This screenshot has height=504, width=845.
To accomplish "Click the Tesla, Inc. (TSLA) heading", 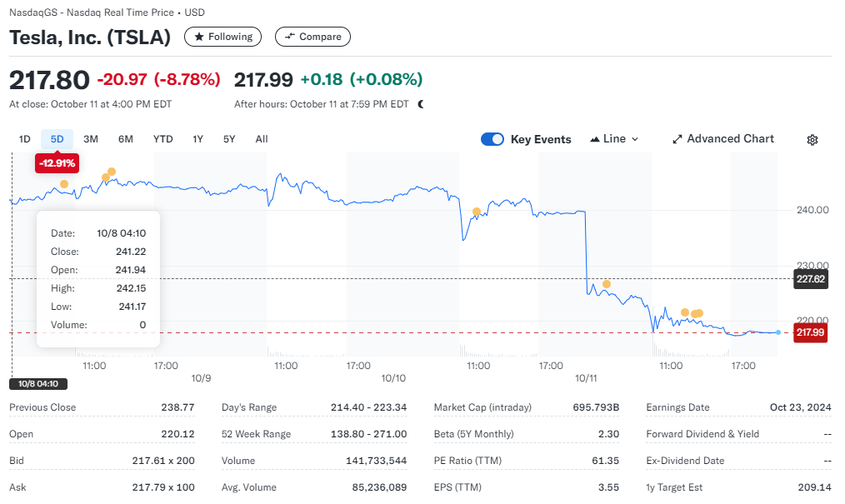I will point(90,37).
